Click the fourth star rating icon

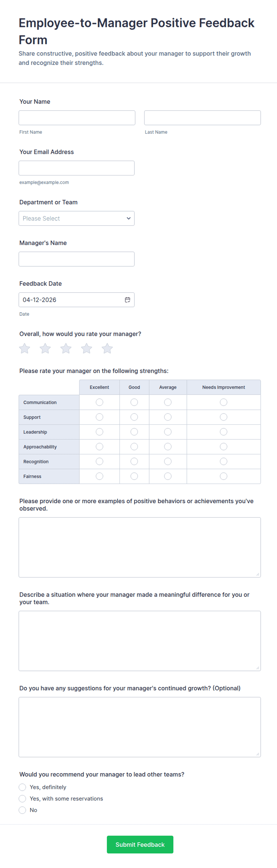[86, 348]
